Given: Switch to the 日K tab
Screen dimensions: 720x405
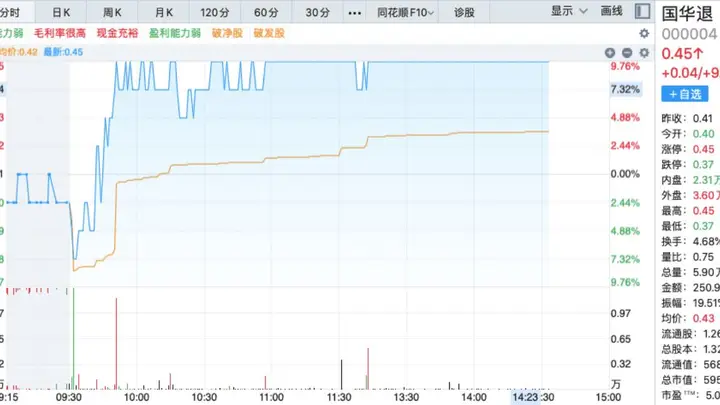Looking at the screenshot, I should (61, 13).
